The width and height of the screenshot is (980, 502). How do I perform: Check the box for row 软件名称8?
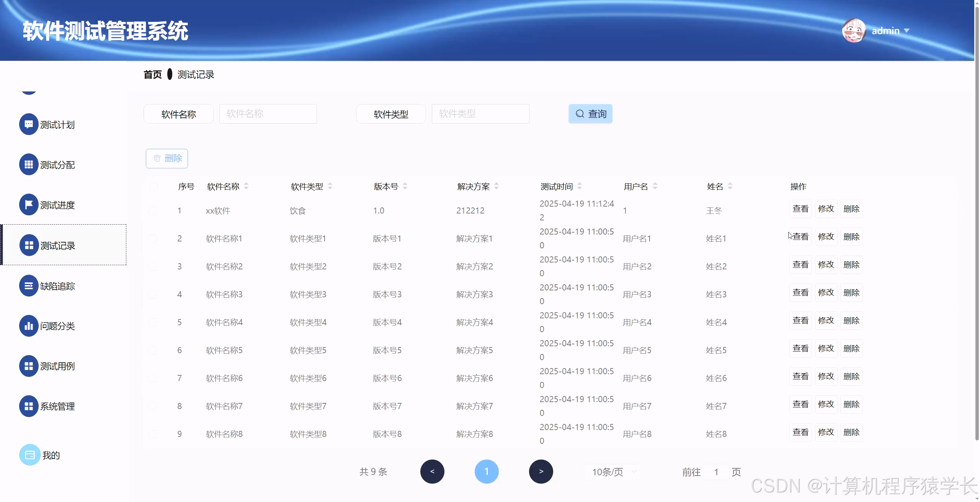152,434
